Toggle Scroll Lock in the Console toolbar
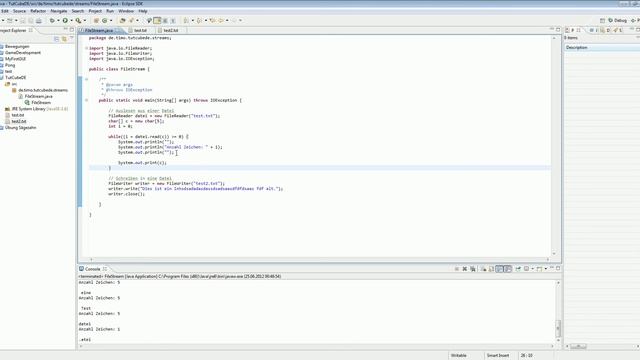Screen dimensions: 640x360 point(491,269)
